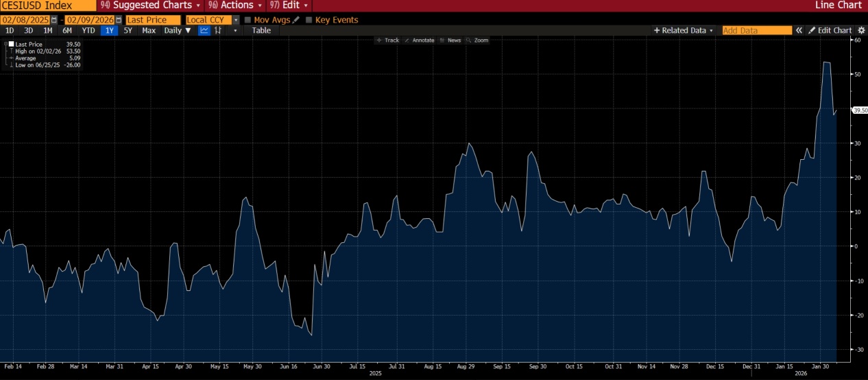Switch to Table view

click(x=261, y=30)
